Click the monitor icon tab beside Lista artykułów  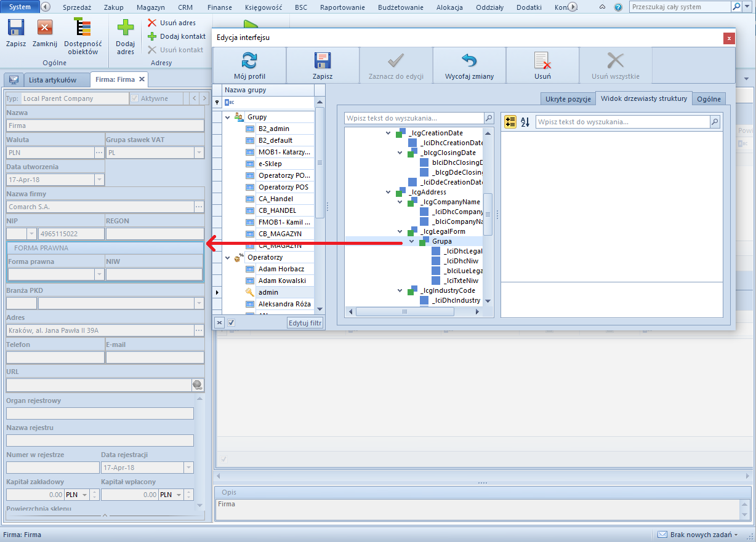point(14,80)
